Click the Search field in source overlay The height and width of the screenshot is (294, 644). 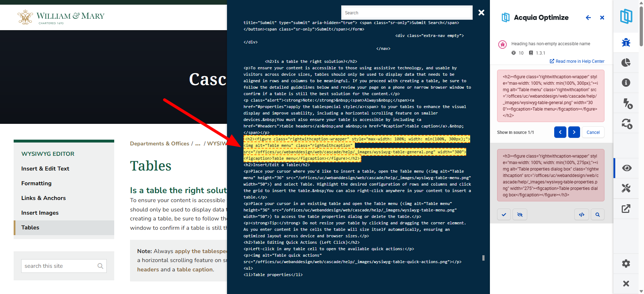(x=407, y=13)
